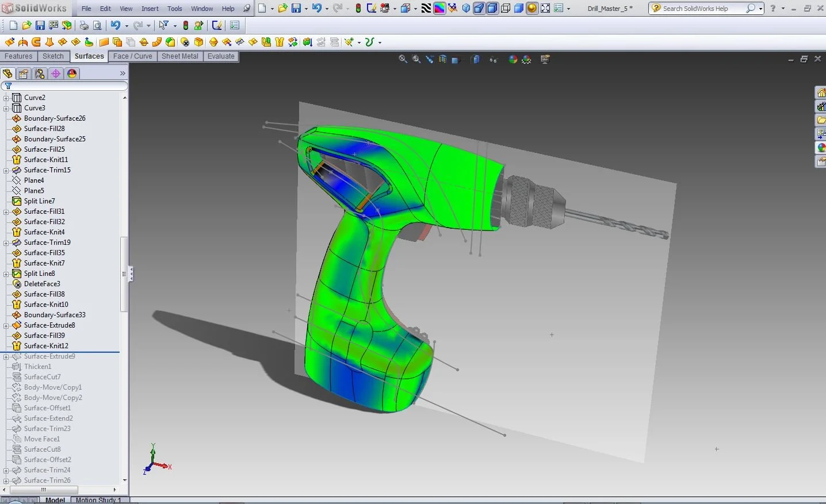The image size is (826, 504).
Task: Open Apply Scene icon
Action: point(526,59)
